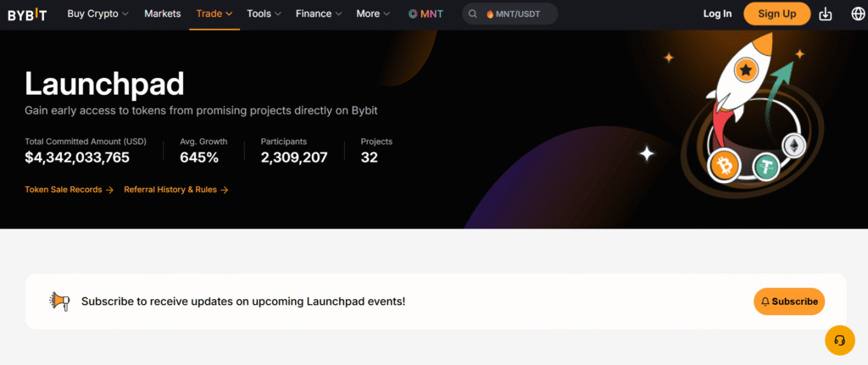Open the customer support headset icon

840,340
